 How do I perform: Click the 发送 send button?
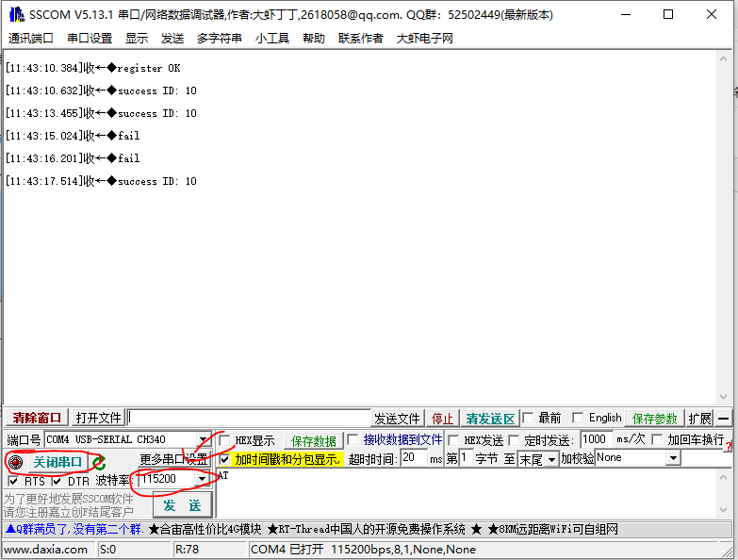182,506
